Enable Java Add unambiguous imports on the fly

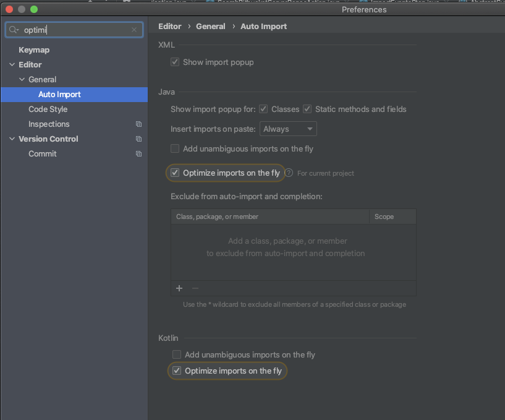(175, 148)
